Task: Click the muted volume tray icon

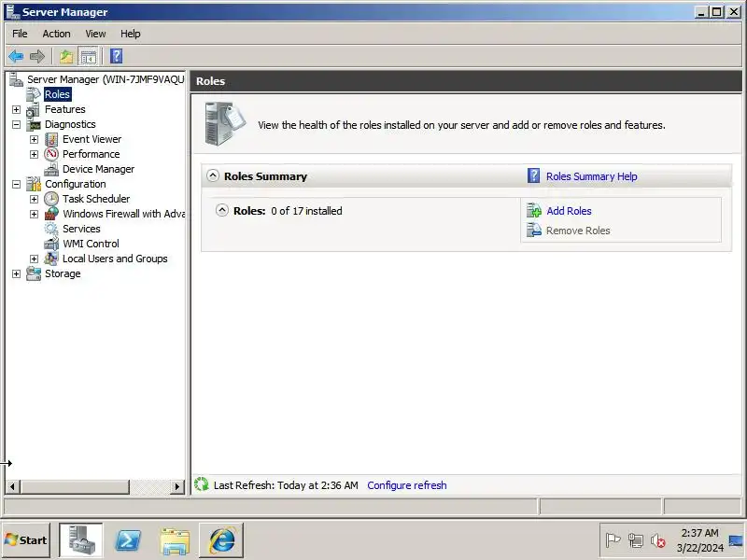Action: [658, 540]
